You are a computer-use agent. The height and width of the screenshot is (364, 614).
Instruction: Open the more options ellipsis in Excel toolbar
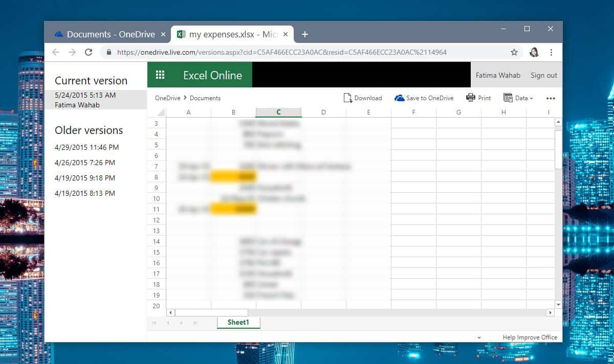pos(551,98)
